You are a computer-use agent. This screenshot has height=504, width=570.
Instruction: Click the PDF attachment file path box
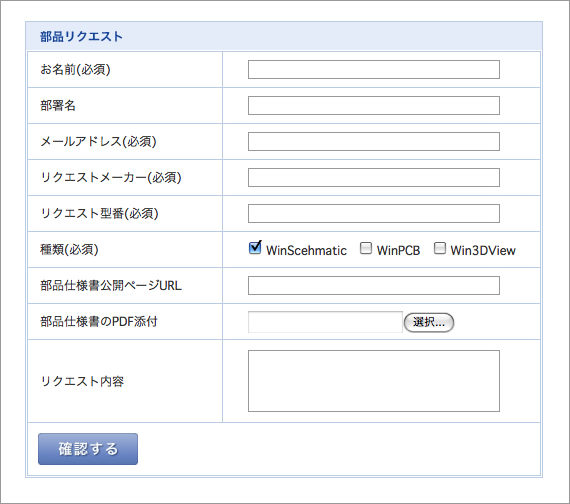point(325,322)
